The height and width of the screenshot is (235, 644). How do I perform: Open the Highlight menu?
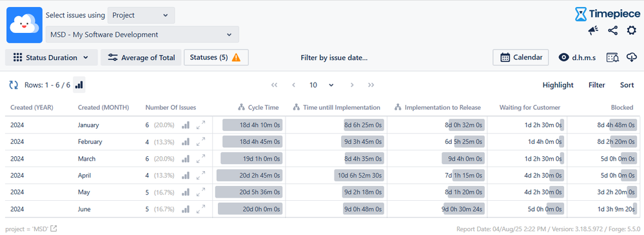coord(558,85)
